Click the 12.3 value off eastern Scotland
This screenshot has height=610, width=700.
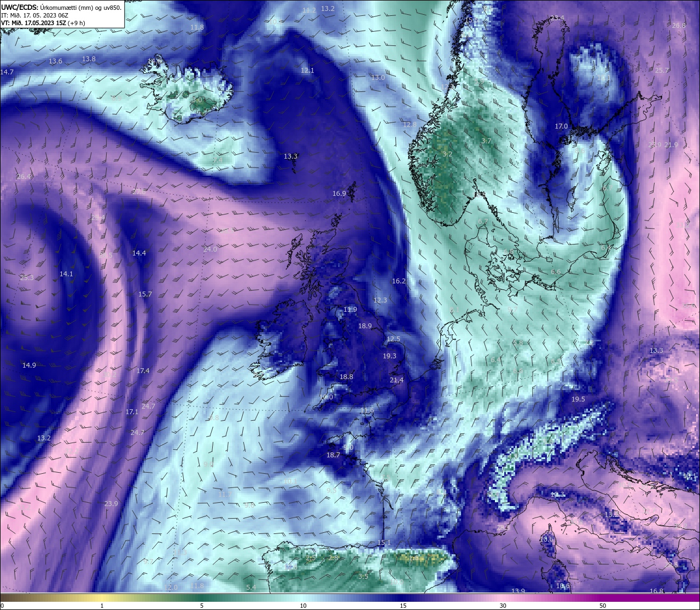[380, 300]
